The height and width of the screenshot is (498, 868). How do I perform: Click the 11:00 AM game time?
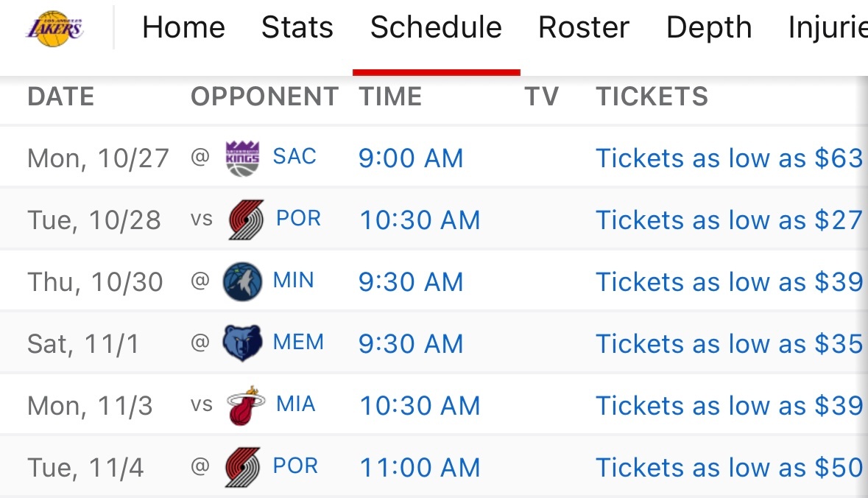click(420, 468)
